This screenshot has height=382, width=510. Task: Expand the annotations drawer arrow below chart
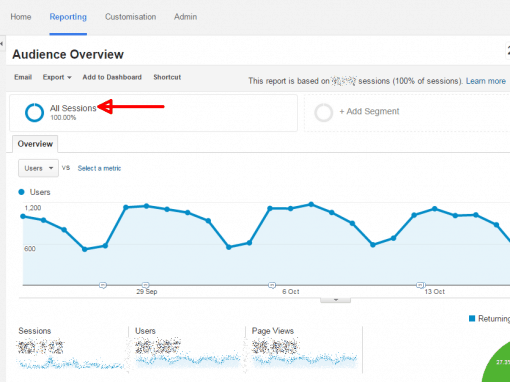click(336, 300)
